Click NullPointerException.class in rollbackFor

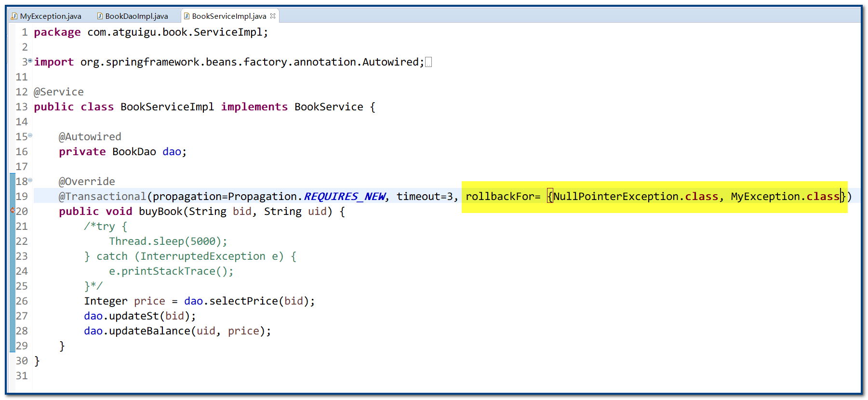click(x=636, y=197)
